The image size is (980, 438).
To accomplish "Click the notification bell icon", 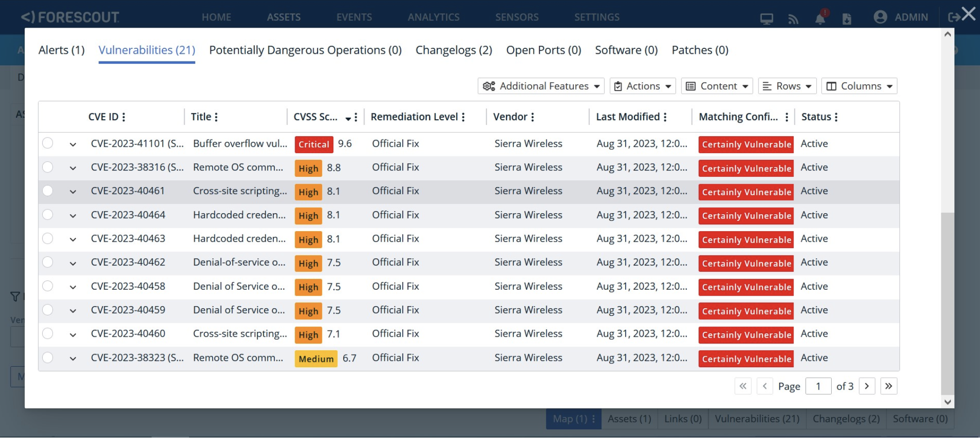I will [x=820, y=18].
